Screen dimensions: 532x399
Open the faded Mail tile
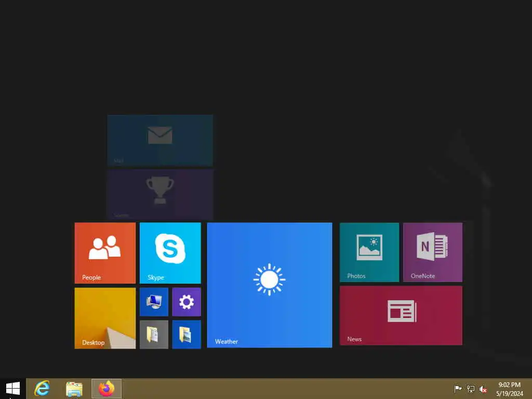pos(160,140)
